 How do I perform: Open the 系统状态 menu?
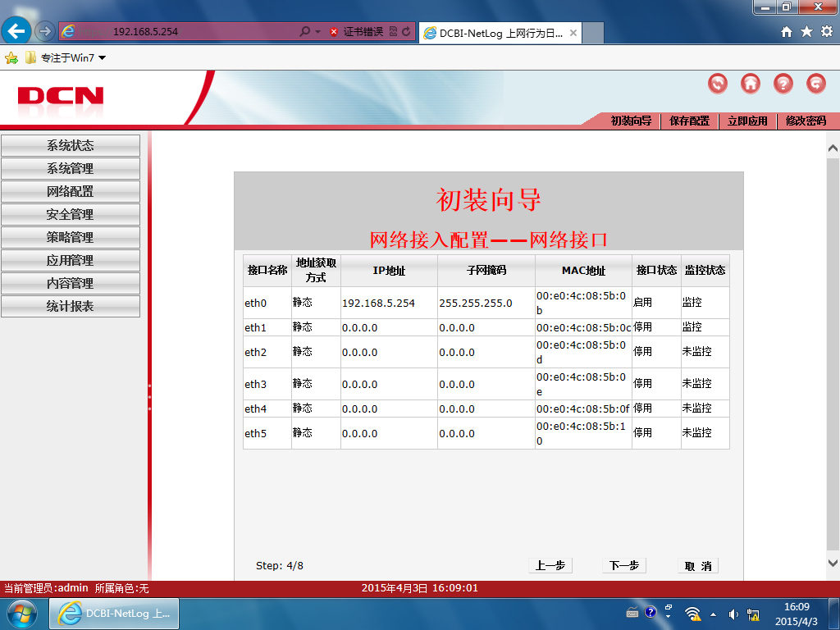[x=71, y=145]
